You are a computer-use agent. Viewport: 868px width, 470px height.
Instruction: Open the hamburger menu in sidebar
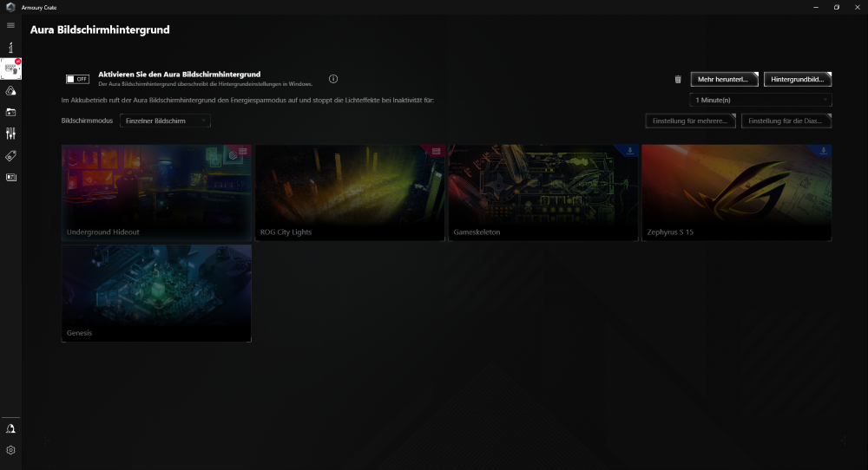click(10, 25)
